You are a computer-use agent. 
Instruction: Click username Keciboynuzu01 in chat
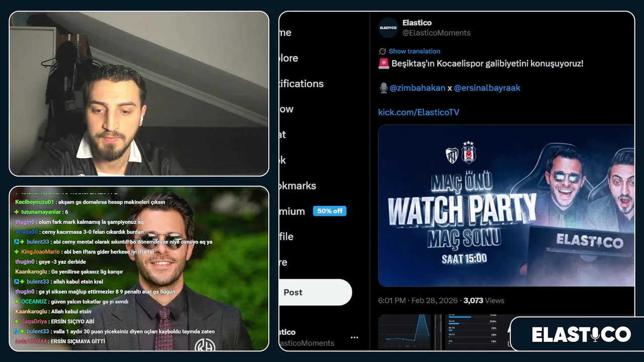[x=34, y=202]
